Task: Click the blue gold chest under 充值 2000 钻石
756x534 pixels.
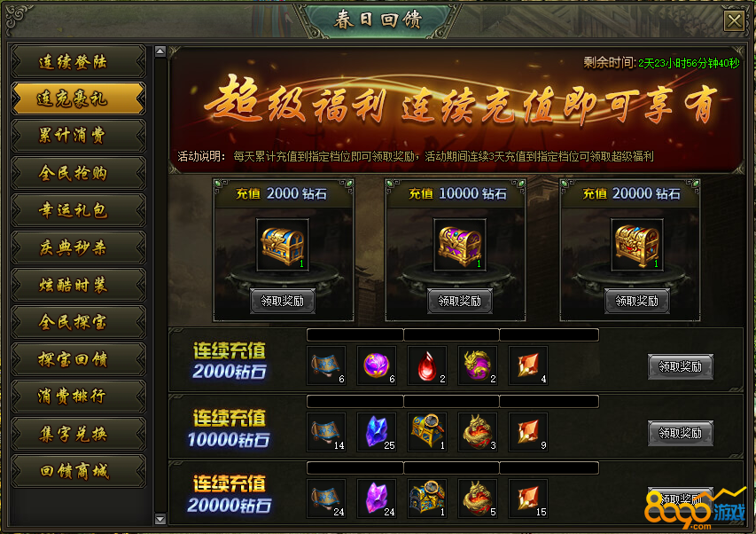Action: pyautogui.click(x=283, y=245)
